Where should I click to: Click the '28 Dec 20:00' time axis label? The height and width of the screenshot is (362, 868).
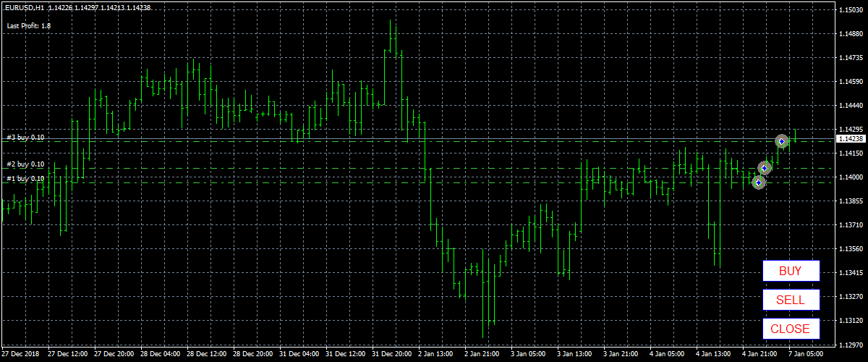pyautogui.click(x=253, y=355)
